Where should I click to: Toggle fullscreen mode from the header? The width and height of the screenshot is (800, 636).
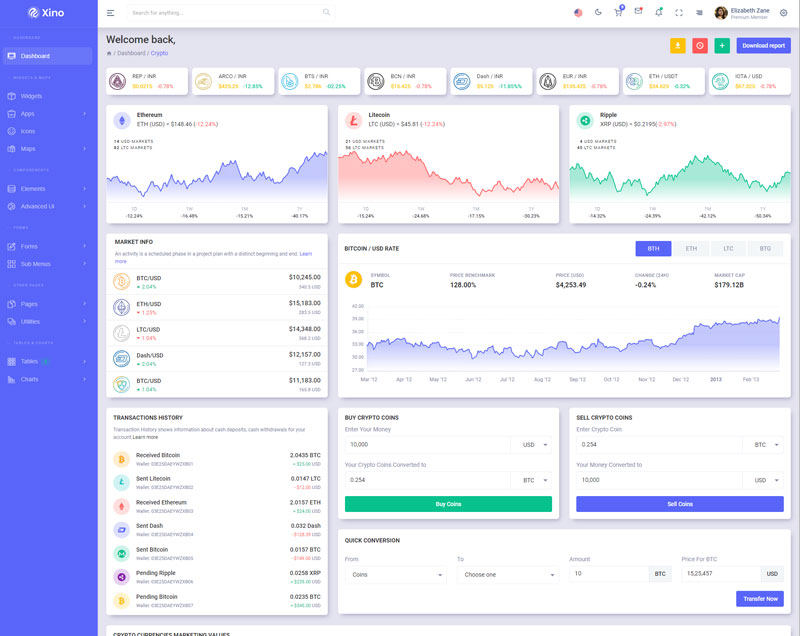click(x=679, y=13)
